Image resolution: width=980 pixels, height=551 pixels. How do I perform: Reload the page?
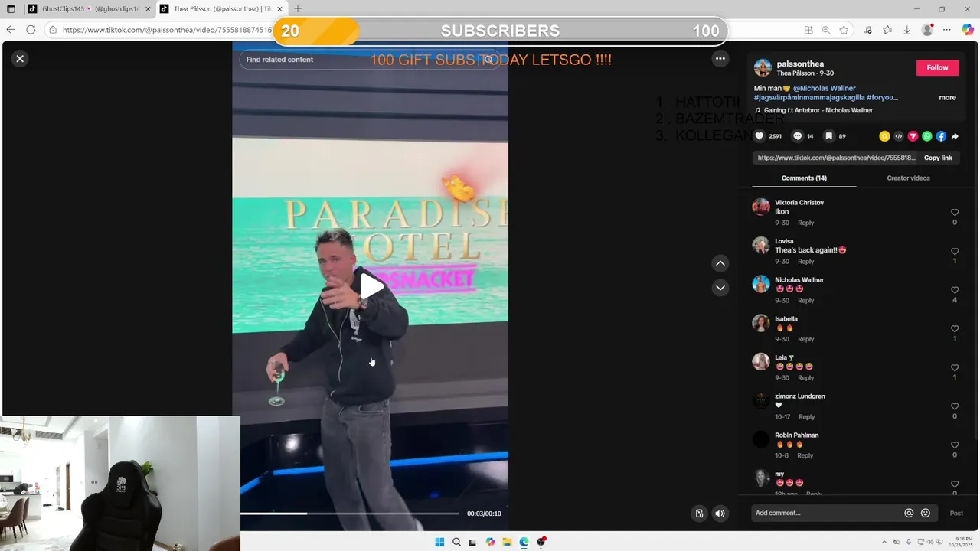[x=31, y=30]
